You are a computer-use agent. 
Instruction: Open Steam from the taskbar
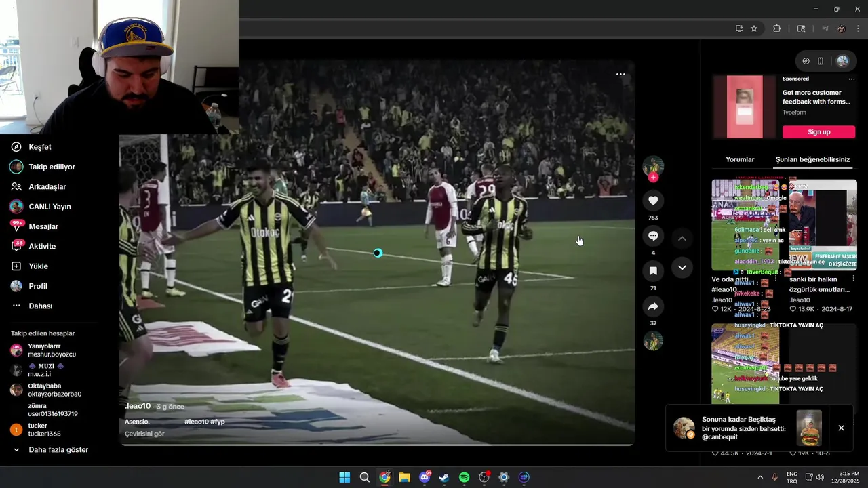click(444, 477)
